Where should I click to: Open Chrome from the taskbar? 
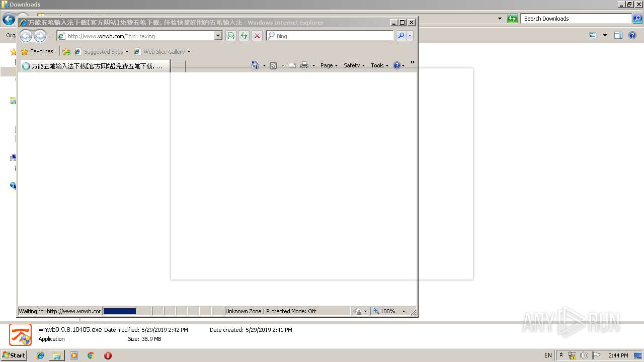click(91, 355)
